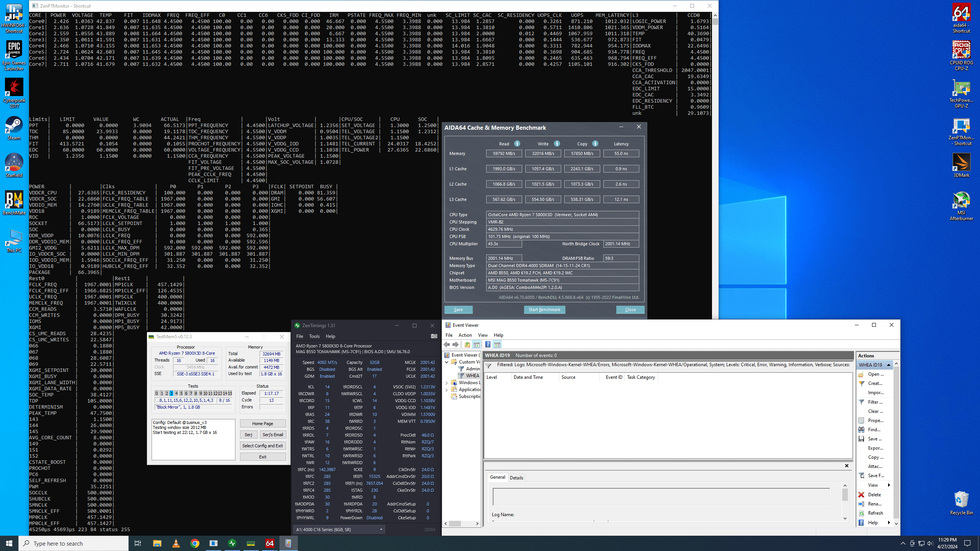Viewport: 980px width, 551px height.
Task: Launch Epic Games Launcher desktop icon
Action: pos(14,56)
